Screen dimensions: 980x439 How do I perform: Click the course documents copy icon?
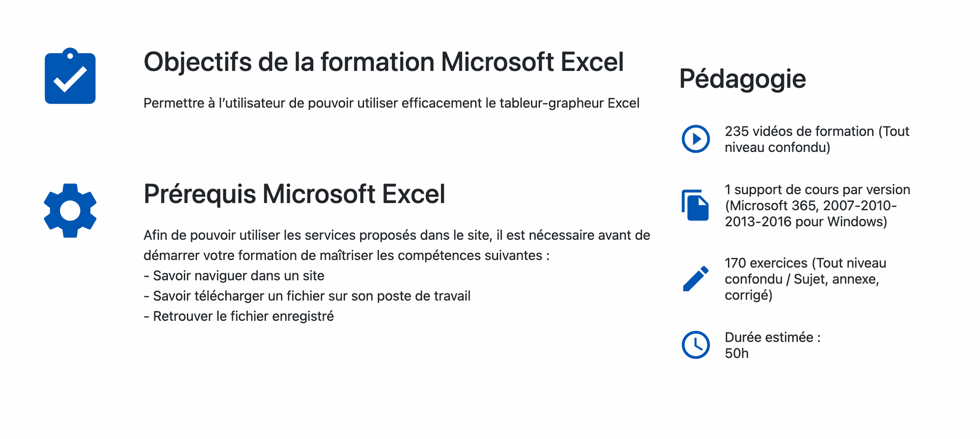[x=695, y=205]
